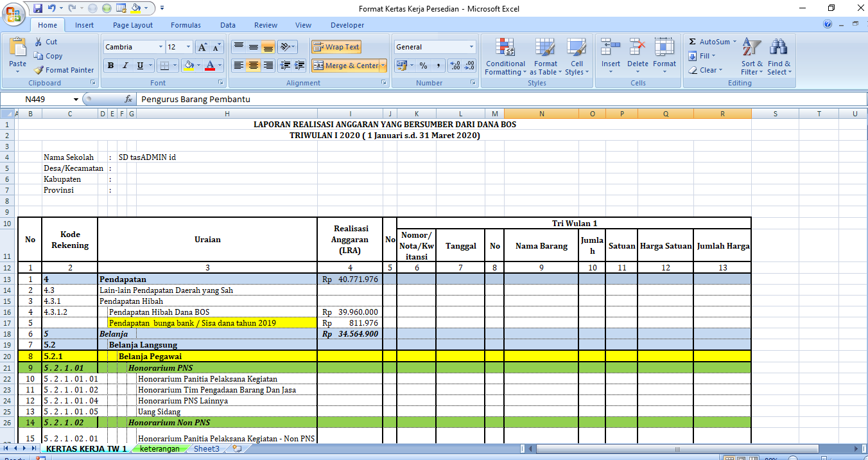Decrease the cell indent
868x460 pixels.
coord(285,66)
